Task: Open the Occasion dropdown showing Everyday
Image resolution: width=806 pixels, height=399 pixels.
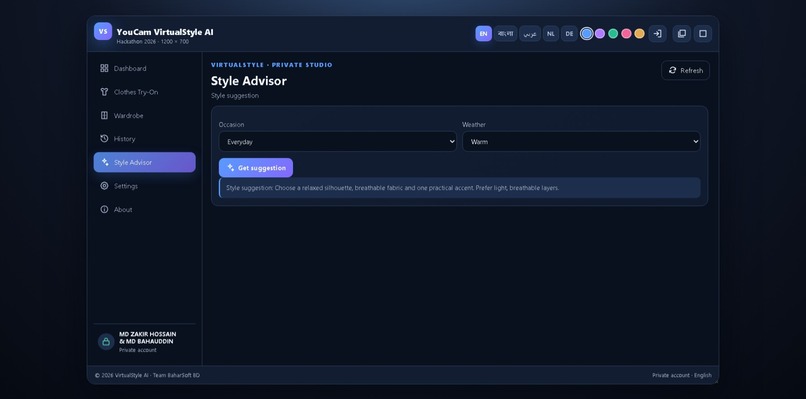Action: [338, 141]
